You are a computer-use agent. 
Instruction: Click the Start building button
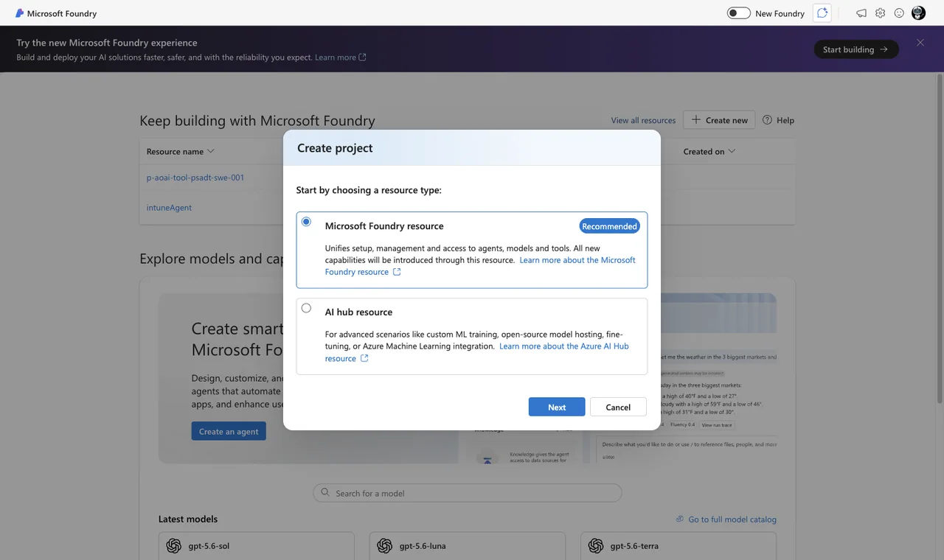click(856, 49)
